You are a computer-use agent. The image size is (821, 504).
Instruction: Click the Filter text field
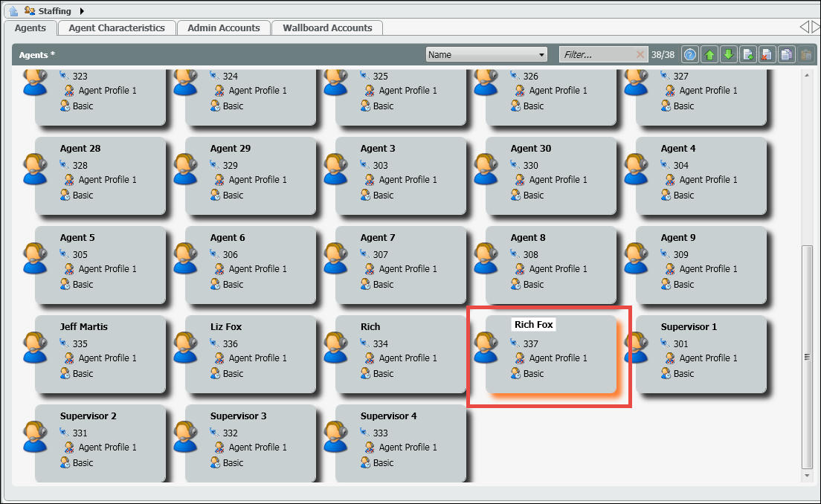pos(596,54)
